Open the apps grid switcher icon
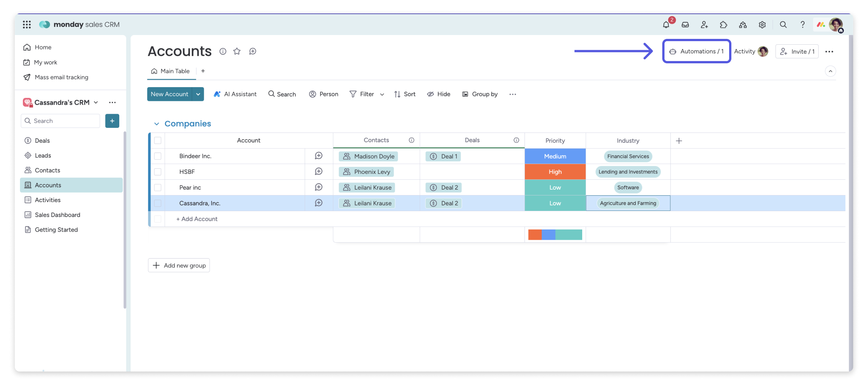The width and height of the screenshot is (868, 385). coord(27,24)
